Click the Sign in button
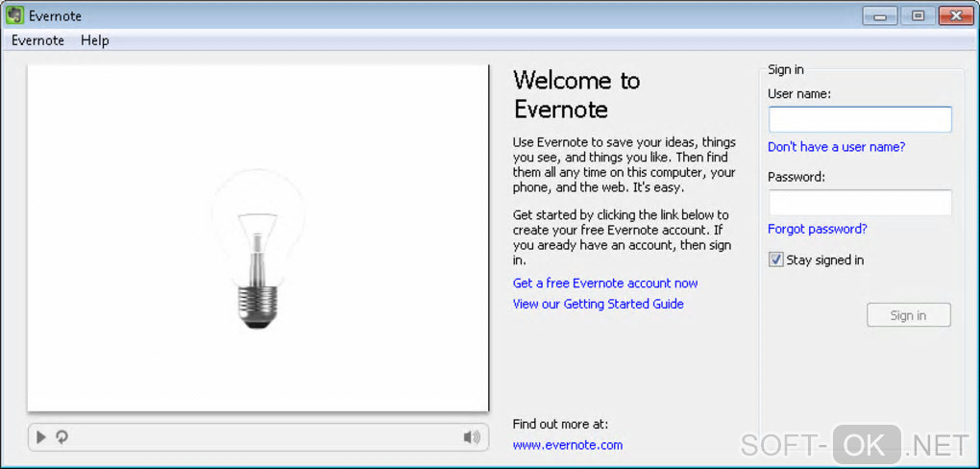 pos(909,315)
